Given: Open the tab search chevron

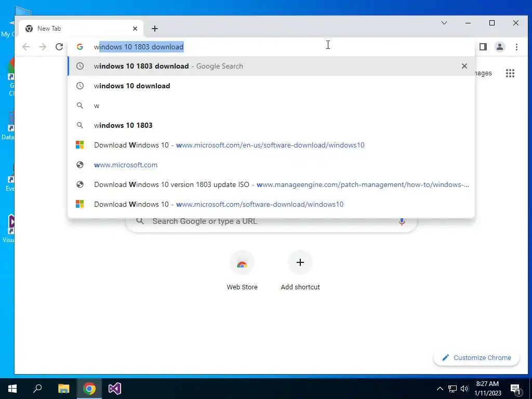Looking at the screenshot, I should pos(444,23).
